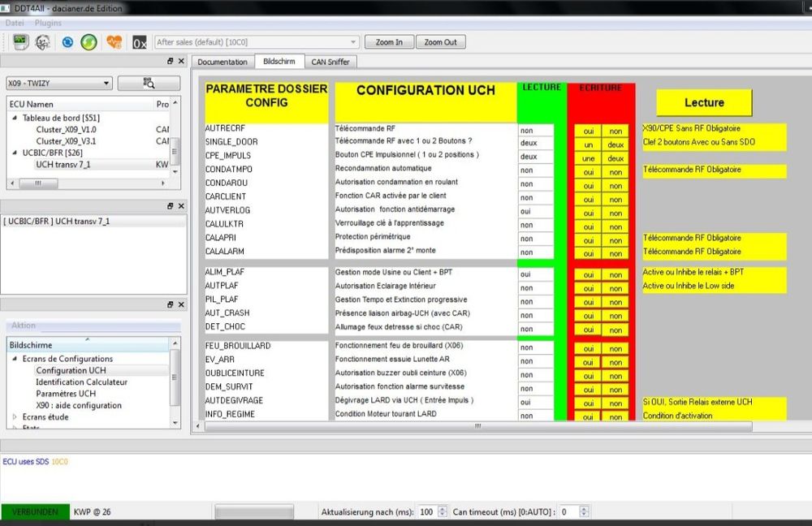Click the ECU list horizontal scrollbar
Screen dimensions: 812x526
[39, 183]
